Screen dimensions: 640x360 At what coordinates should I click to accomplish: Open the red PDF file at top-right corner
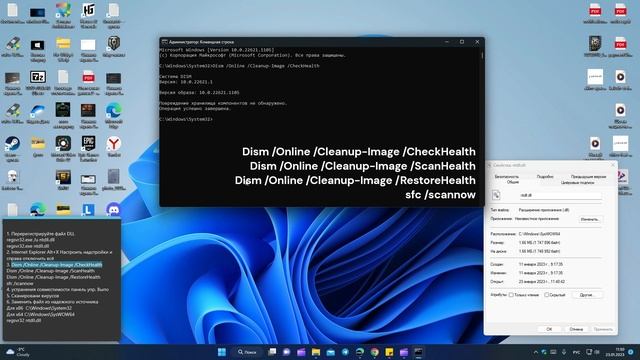click(x=620, y=11)
